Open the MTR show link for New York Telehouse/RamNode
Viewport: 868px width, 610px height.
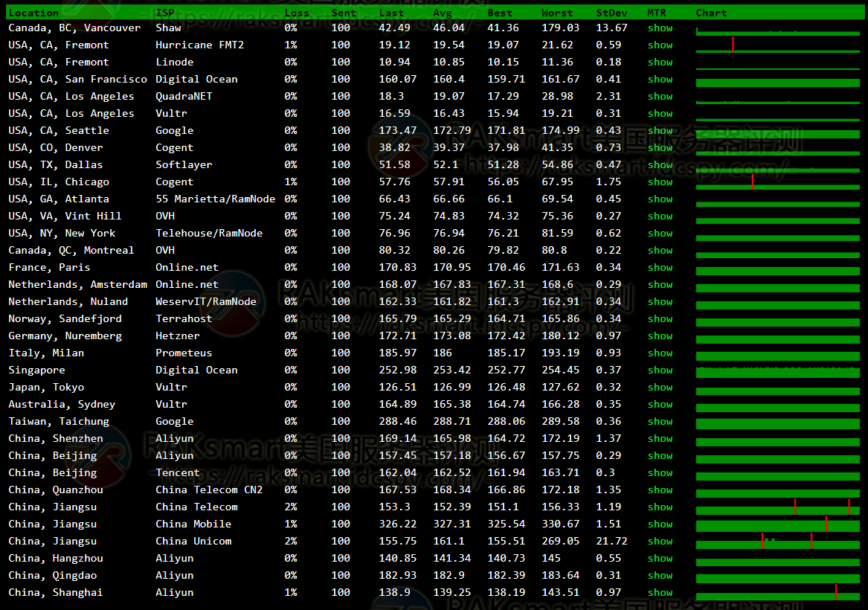pyautogui.click(x=660, y=234)
